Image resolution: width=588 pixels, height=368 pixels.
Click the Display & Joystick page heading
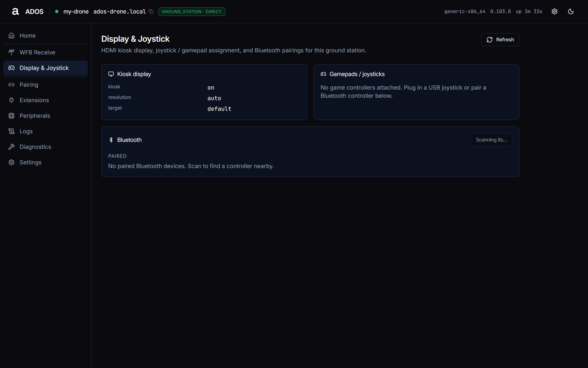(136, 39)
